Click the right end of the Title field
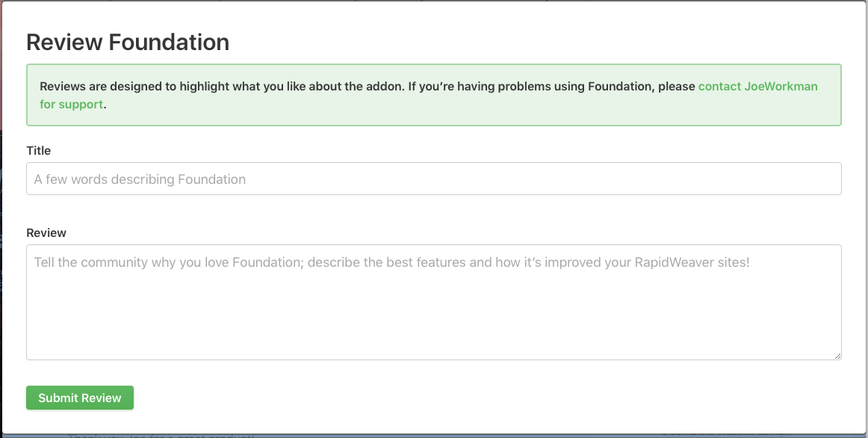868x438 pixels. pyautogui.click(x=822, y=179)
